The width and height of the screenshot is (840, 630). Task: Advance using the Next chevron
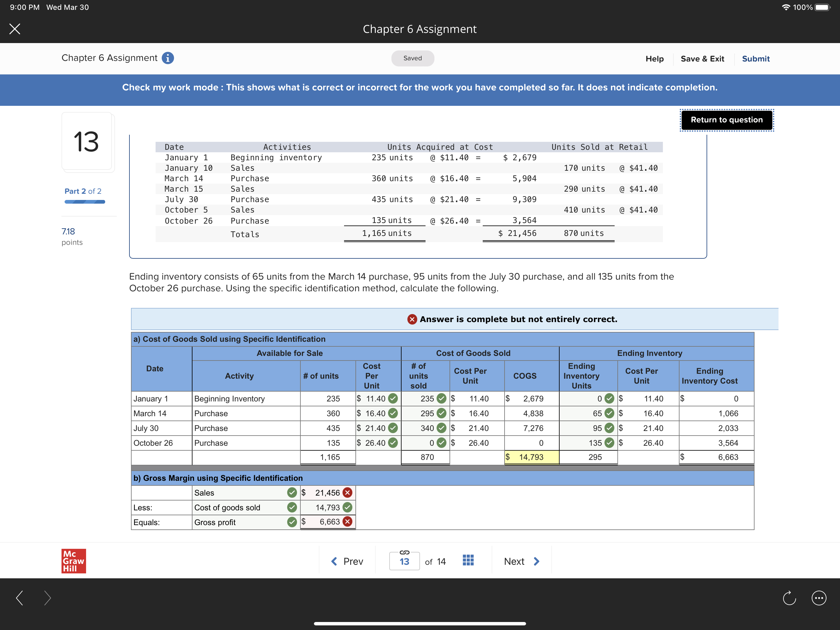click(536, 561)
